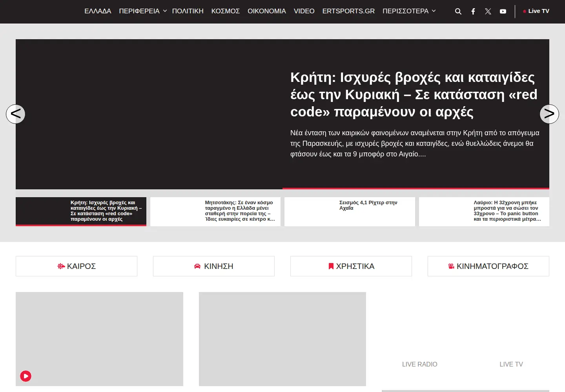This screenshot has height=392, width=565.
Task: Click the red Live TV dot
Action: 525,11
